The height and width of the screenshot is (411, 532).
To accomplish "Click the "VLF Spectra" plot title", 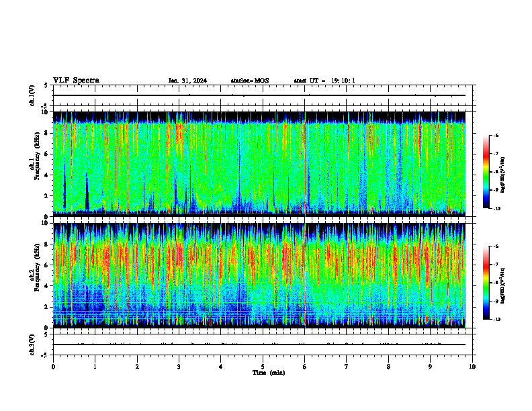I will tap(76, 81).
